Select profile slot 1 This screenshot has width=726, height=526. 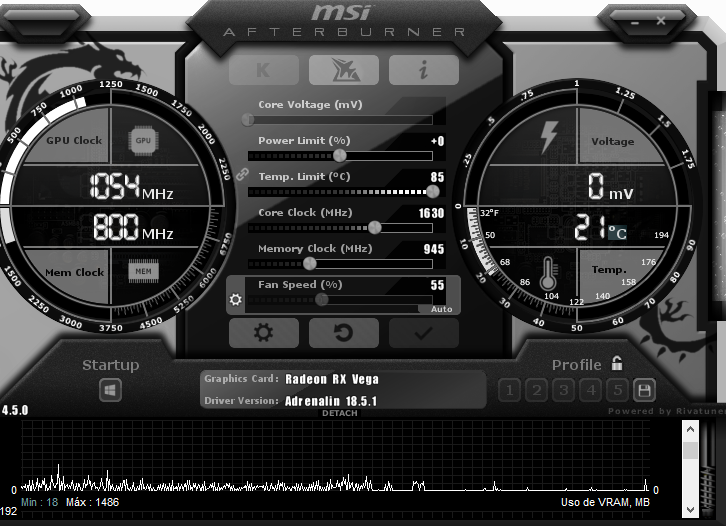[509, 390]
